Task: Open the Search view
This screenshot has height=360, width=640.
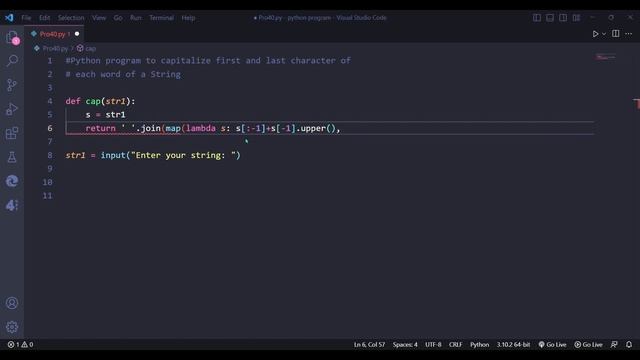Action: [12, 61]
